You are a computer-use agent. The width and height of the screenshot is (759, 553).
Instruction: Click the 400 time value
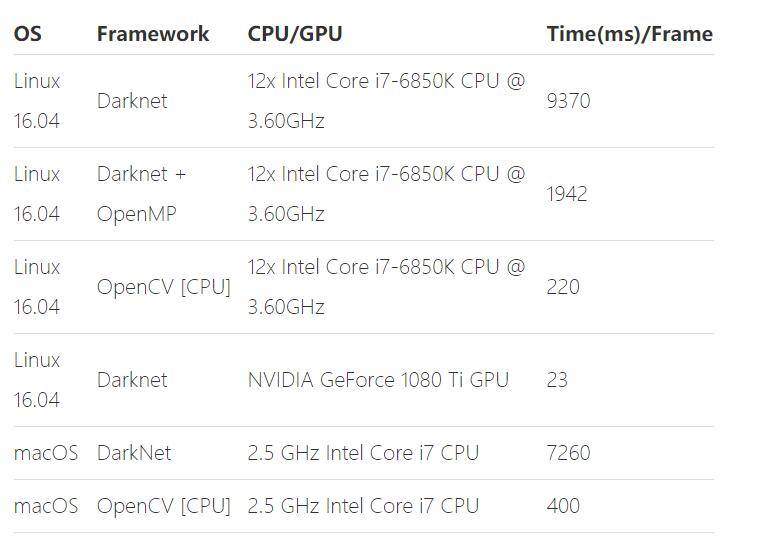(563, 506)
